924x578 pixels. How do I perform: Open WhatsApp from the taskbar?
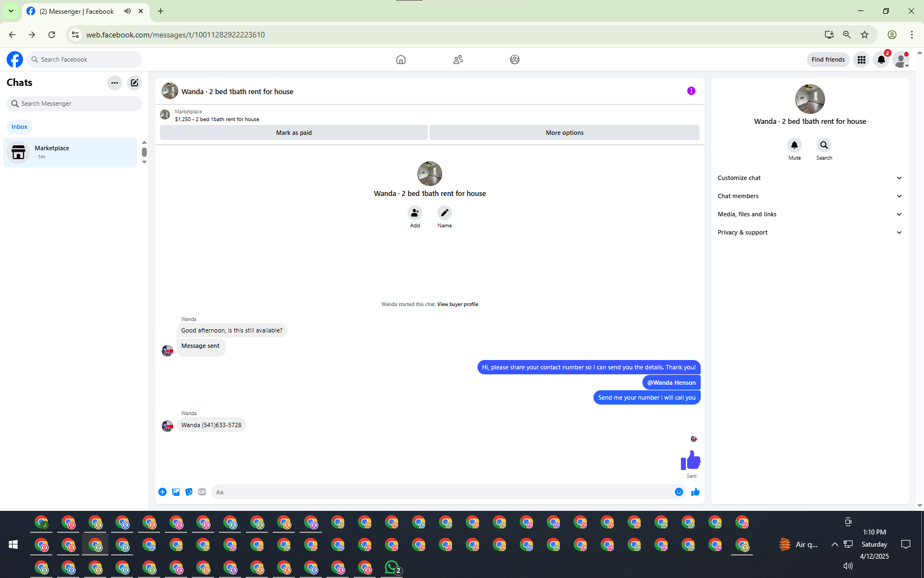(393, 568)
